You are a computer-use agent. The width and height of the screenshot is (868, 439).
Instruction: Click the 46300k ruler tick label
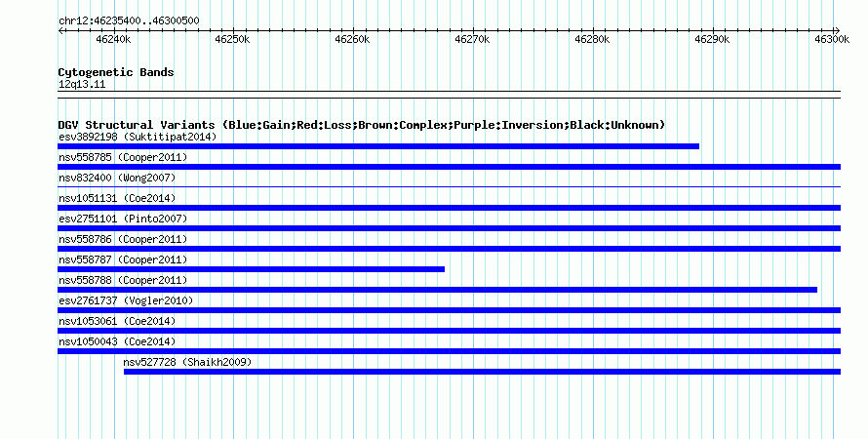tap(832, 39)
